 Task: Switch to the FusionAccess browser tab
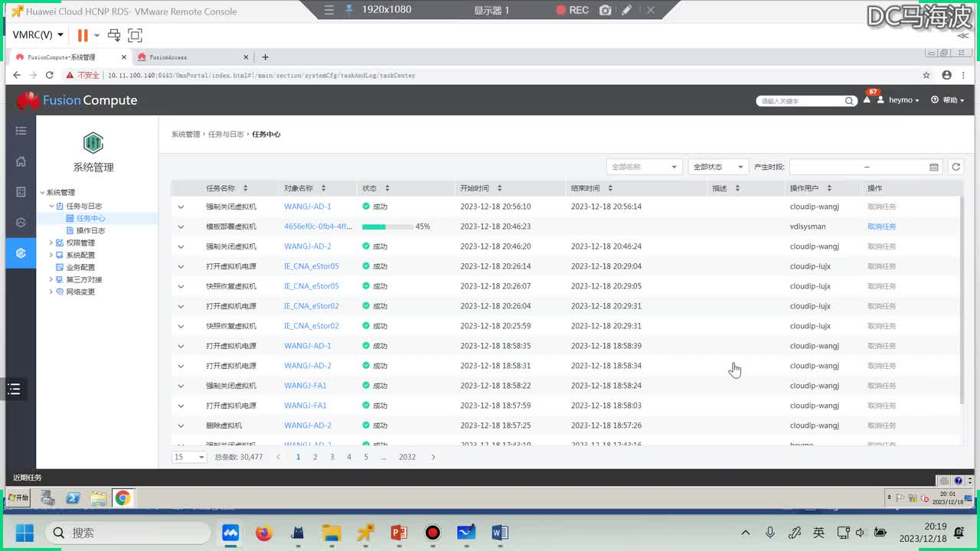coord(191,57)
